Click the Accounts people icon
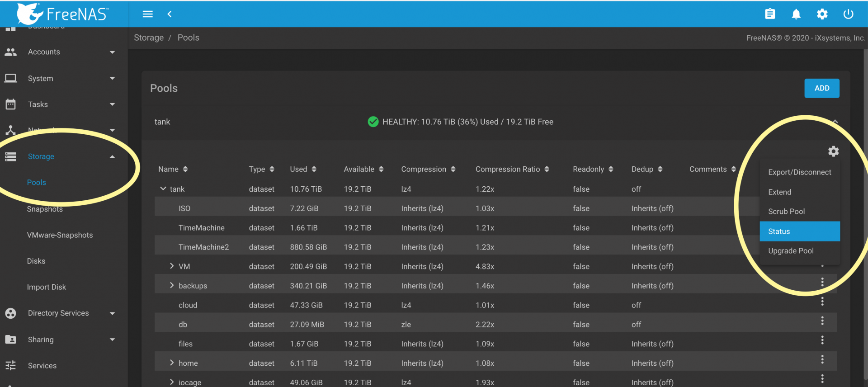 (10, 52)
